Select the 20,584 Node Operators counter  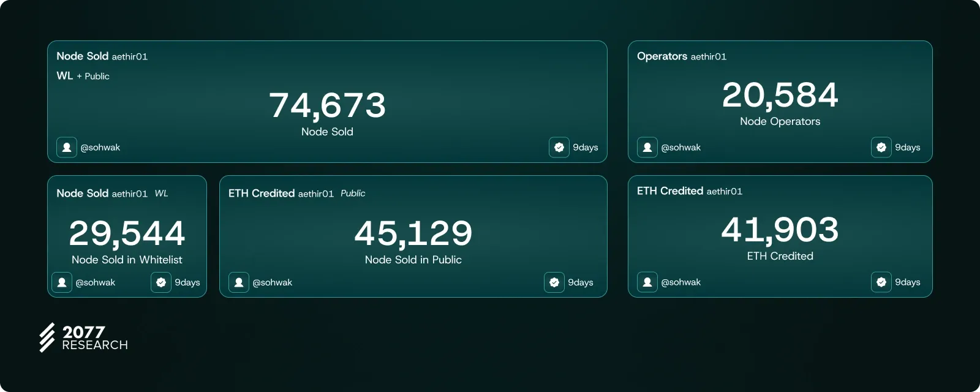[780, 96]
